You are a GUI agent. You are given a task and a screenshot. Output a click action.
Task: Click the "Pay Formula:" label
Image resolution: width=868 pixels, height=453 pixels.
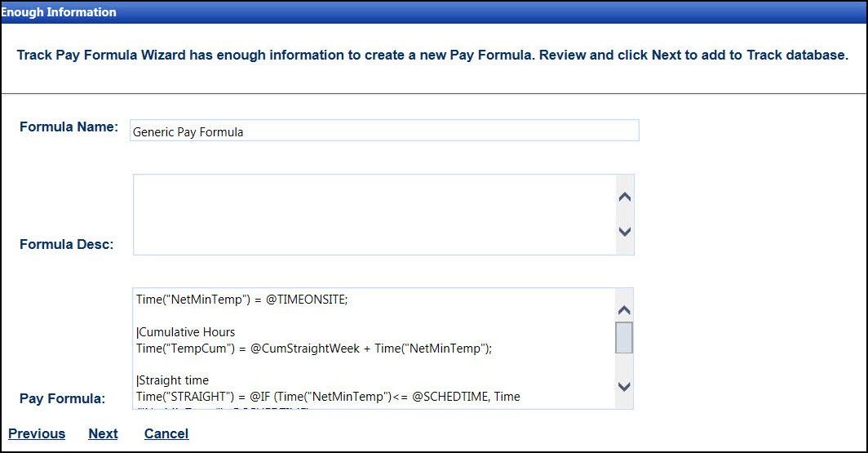pos(63,398)
